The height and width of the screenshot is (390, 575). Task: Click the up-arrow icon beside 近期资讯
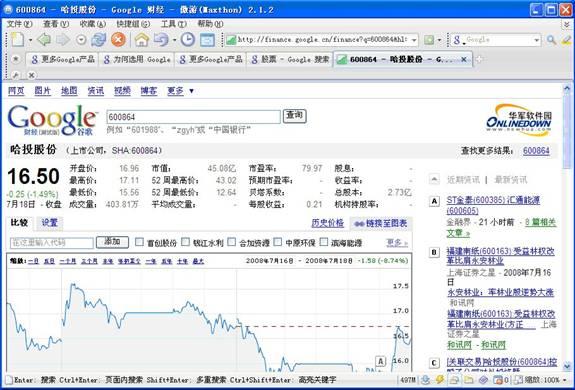(x=434, y=179)
